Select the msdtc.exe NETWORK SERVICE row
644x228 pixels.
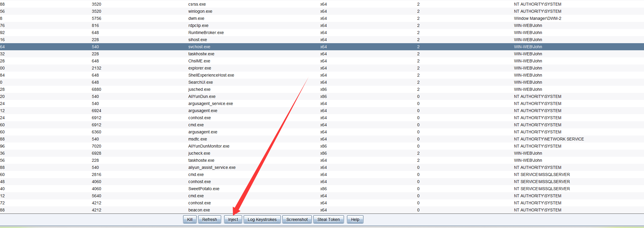coord(198,139)
